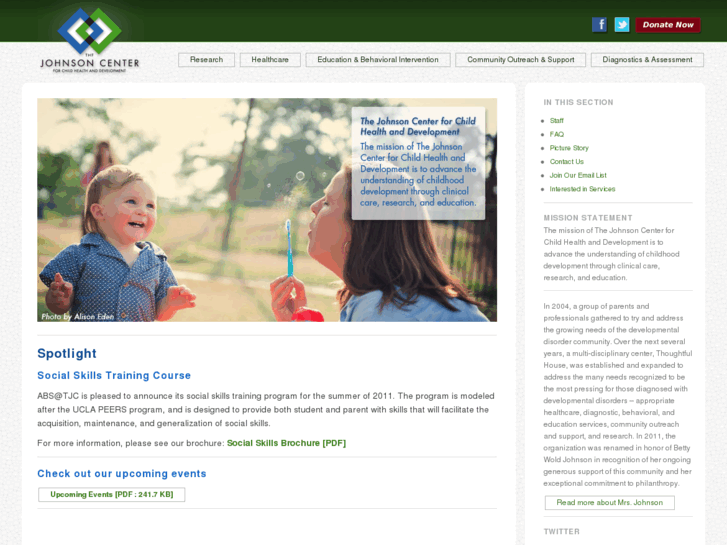727x545 pixels.
Task: Open Social Skills Brochure PDF link
Action: 287,443
